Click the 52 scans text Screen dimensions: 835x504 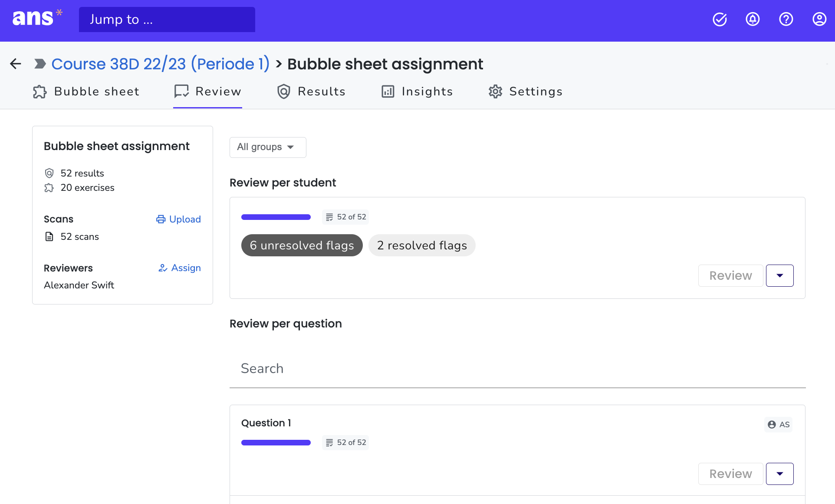(80, 237)
